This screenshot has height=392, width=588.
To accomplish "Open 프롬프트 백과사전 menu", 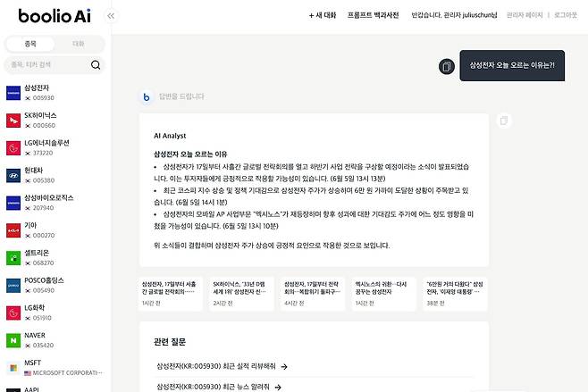I will (373, 15).
